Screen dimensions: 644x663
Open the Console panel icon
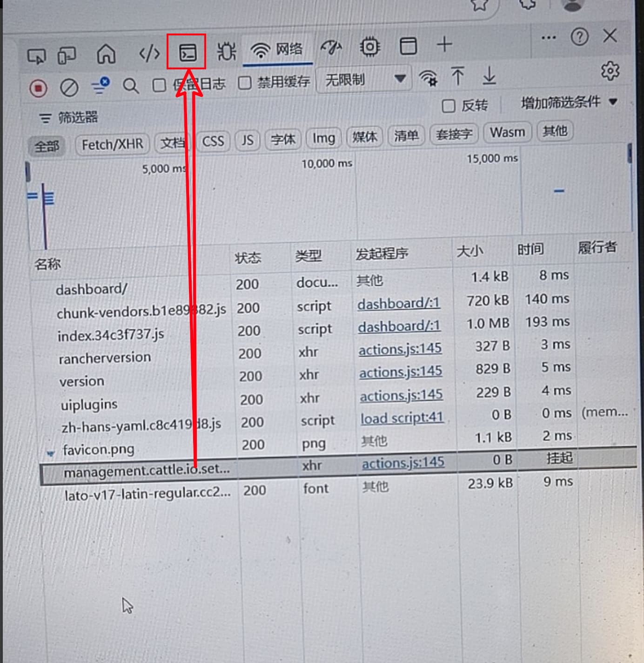coord(187,52)
